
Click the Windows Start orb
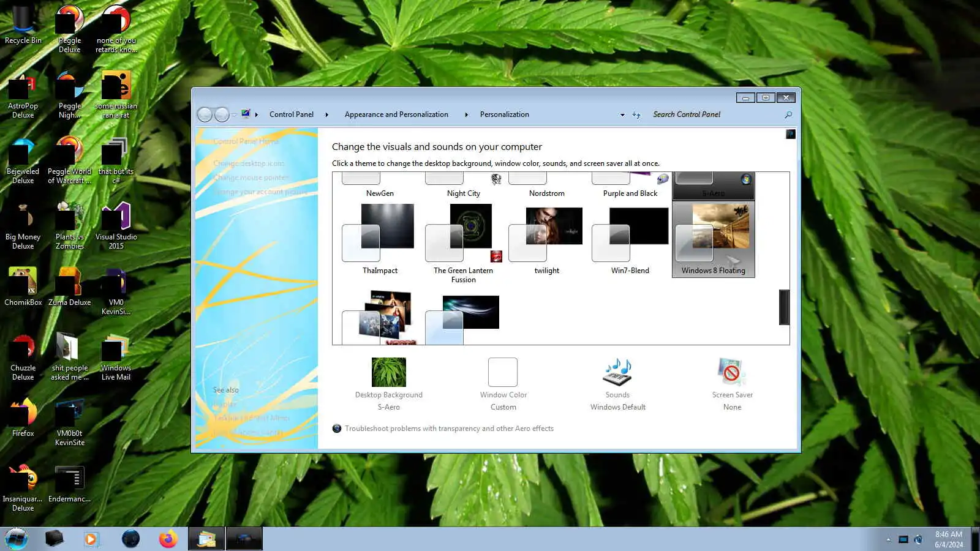tap(17, 539)
